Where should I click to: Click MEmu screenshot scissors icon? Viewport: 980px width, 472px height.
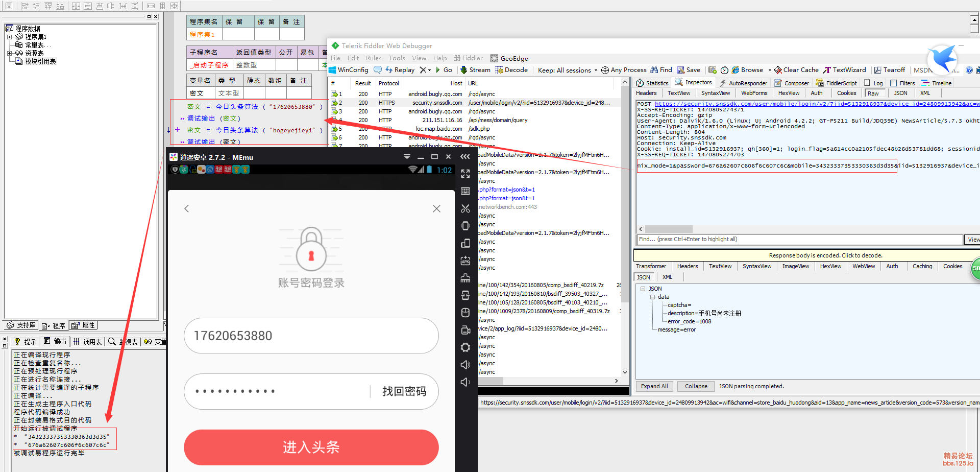click(465, 208)
